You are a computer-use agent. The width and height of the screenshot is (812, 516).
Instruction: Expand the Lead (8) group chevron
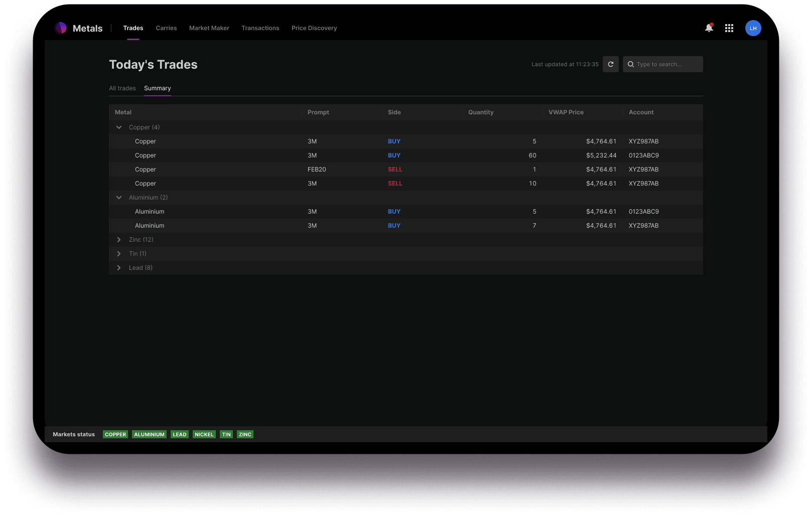click(119, 268)
